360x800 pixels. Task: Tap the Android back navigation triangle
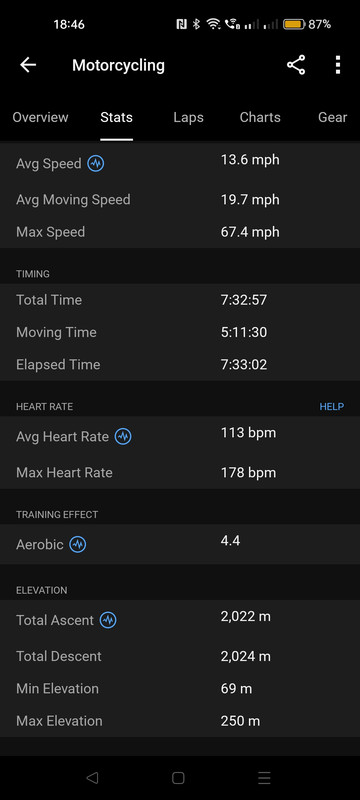[92, 778]
